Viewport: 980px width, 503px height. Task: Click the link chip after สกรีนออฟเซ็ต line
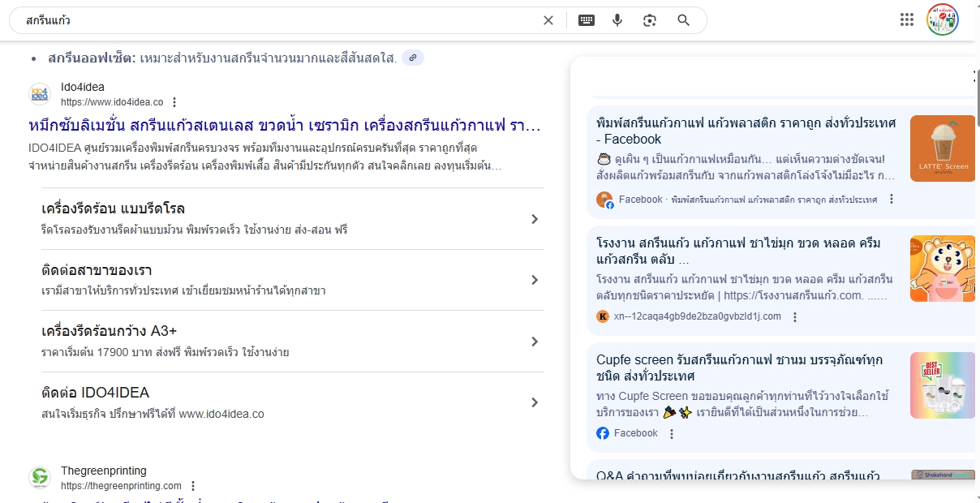[x=413, y=58]
